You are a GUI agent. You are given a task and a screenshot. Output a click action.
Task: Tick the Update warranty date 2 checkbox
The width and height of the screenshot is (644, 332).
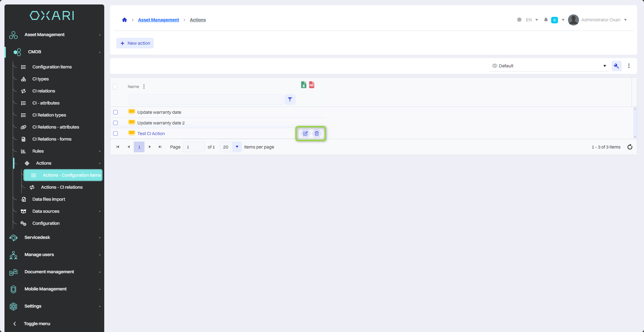click(116, 123)
